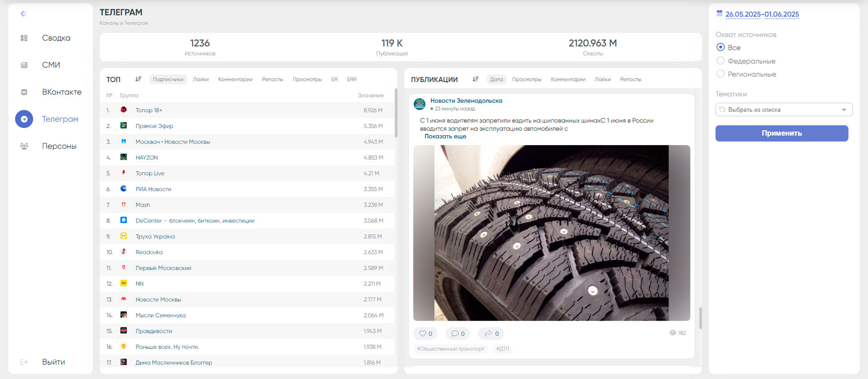Viewport: 868px width, 379px height.
Task: Open the Новости Зеленодольска channel link
Action: click(466, 101)
